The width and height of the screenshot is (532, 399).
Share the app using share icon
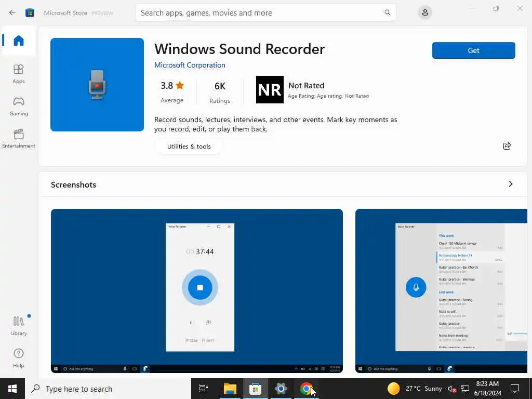pos(507,146)
